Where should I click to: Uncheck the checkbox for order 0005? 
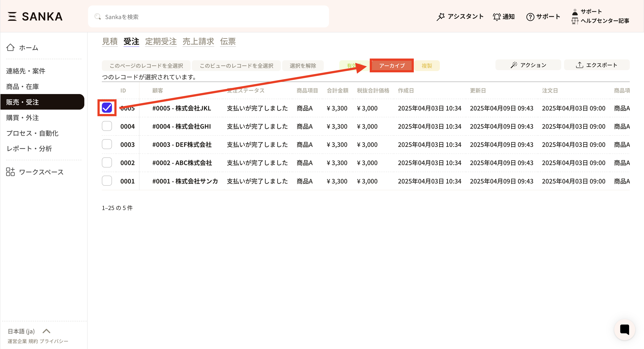pyautogui.click(x=107, y=108)
